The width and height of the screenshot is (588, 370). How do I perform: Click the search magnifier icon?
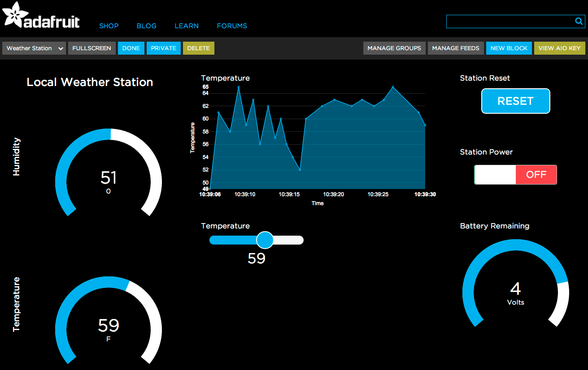pyautogui.click(x=579, y=21)
